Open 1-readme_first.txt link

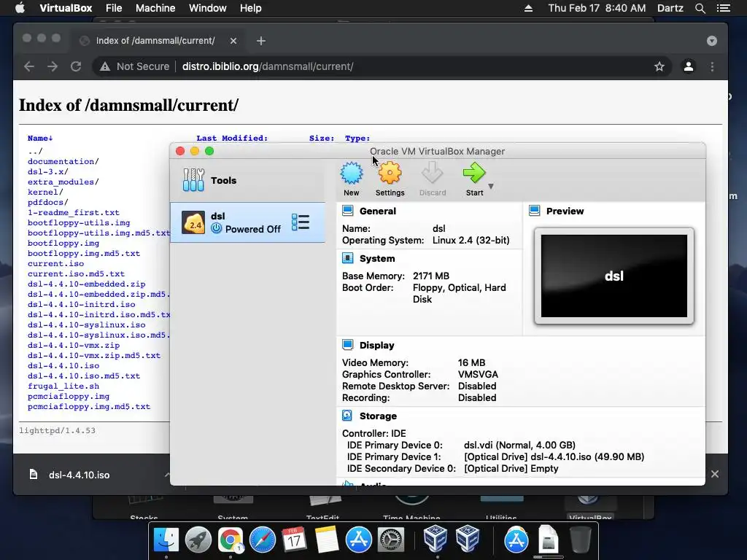click(74, 212)
